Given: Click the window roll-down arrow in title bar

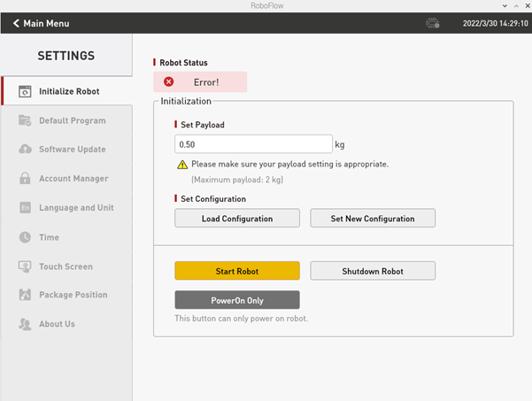Looking at the screenshot, I should point(505,6).
